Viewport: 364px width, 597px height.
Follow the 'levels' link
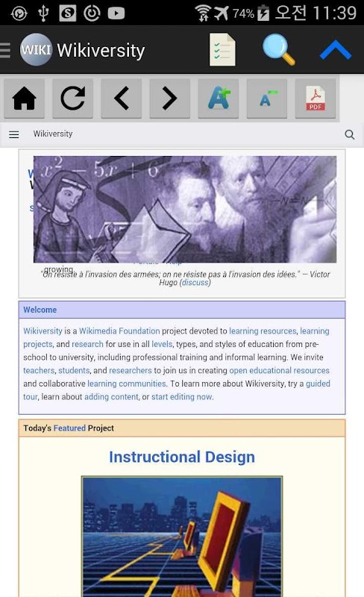pos(162,344)
